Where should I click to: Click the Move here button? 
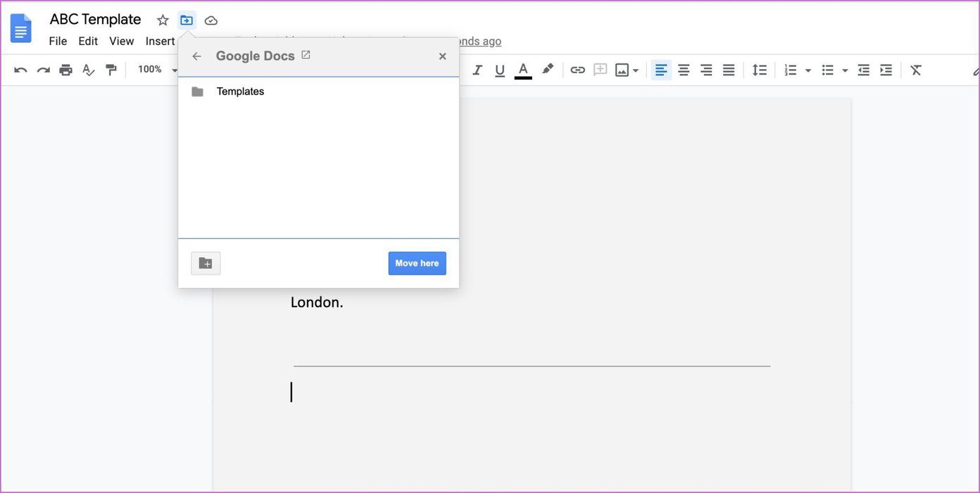click(417, 263)
